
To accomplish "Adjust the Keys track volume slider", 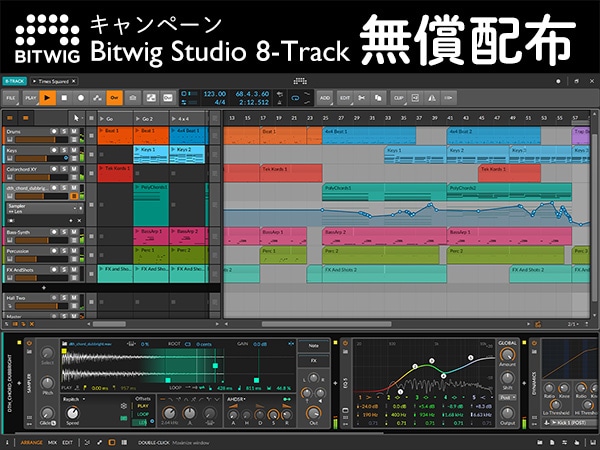I will point(41,158).
